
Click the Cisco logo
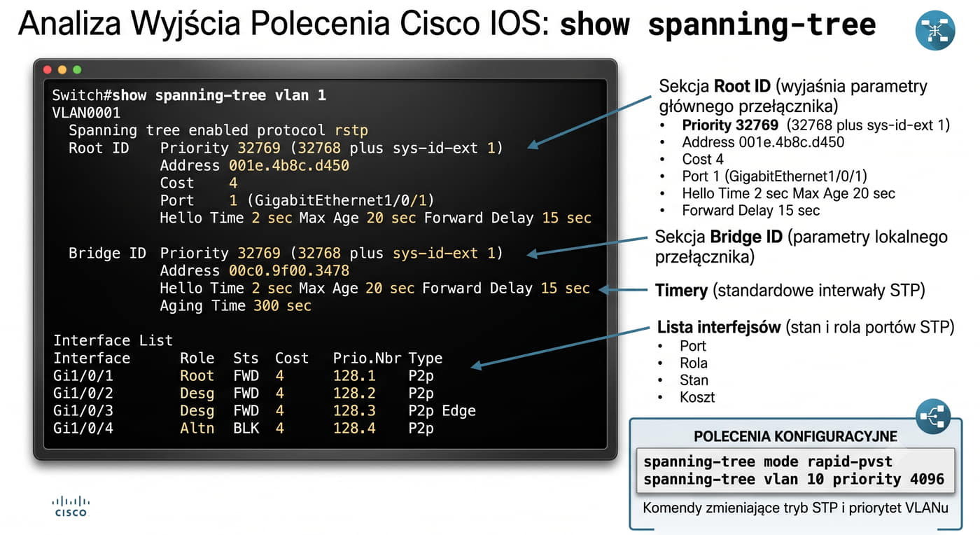pyautogui.click(x=71, y=506)
